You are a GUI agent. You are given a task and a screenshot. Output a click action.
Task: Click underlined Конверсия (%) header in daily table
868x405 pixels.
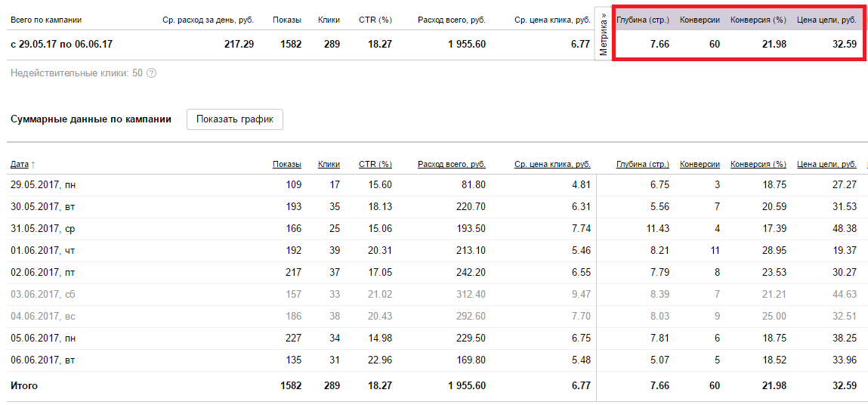pos(758,164)
